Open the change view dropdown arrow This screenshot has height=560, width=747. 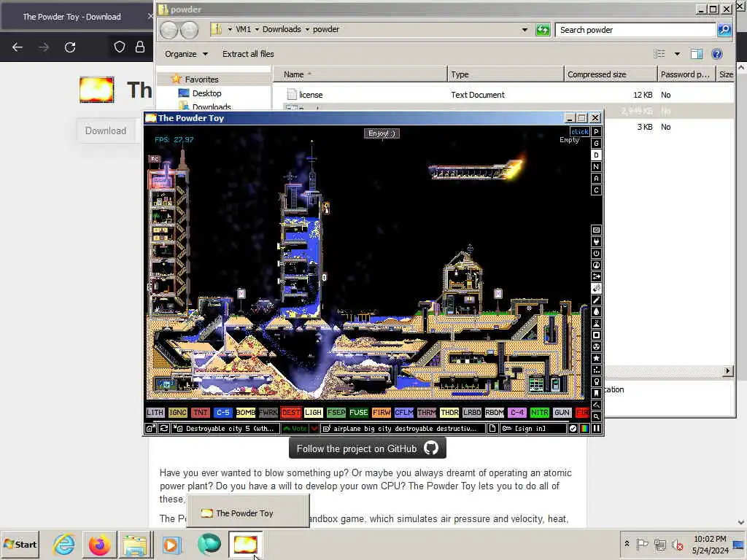(677, 54)
